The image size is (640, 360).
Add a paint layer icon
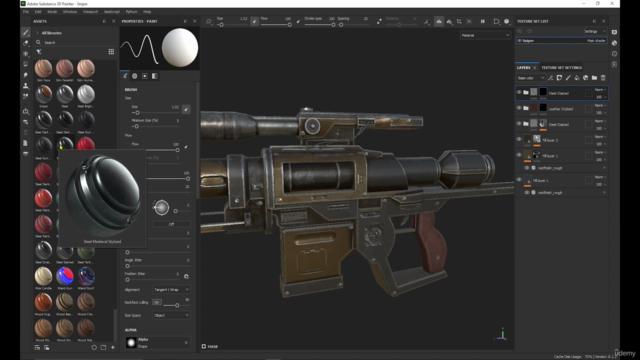(x=568, y=78)
